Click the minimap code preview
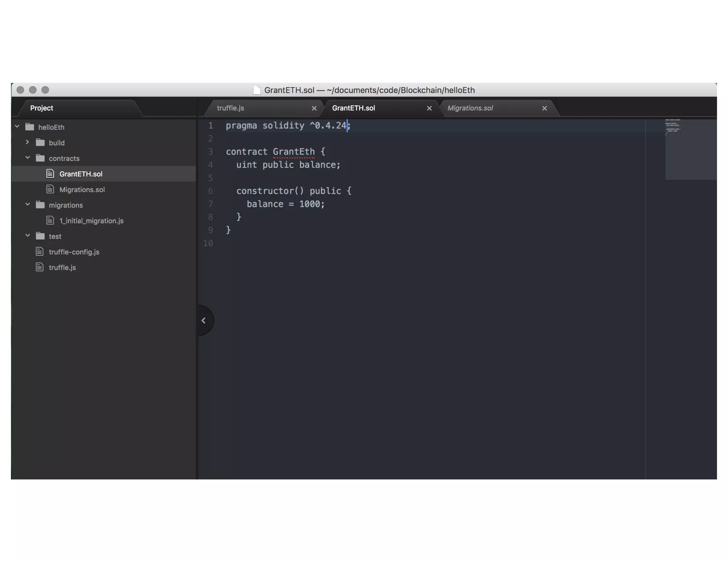The height and width of the screenshot is (562, 728). 673,127
